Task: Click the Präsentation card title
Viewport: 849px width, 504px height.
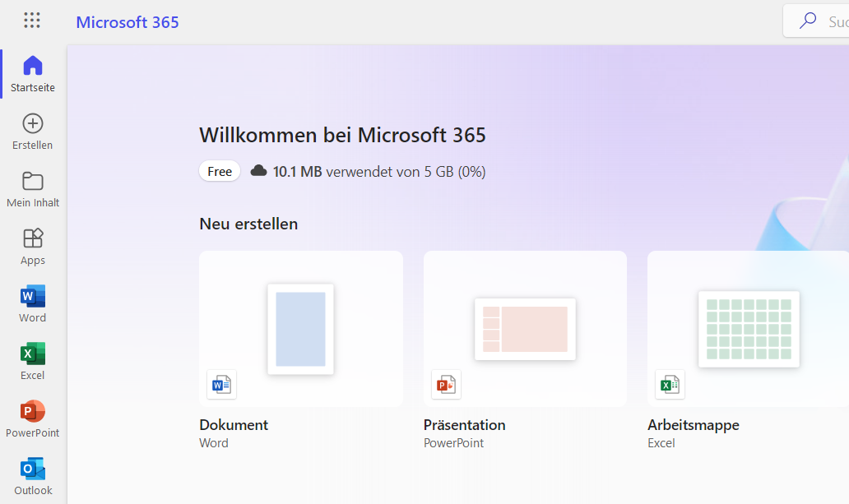Action: pos(465,425)
